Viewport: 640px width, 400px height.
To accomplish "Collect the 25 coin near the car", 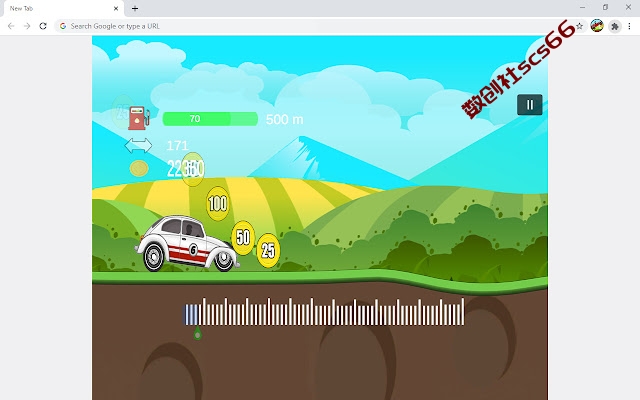I will pyautogui.click(x=268, y=251).
